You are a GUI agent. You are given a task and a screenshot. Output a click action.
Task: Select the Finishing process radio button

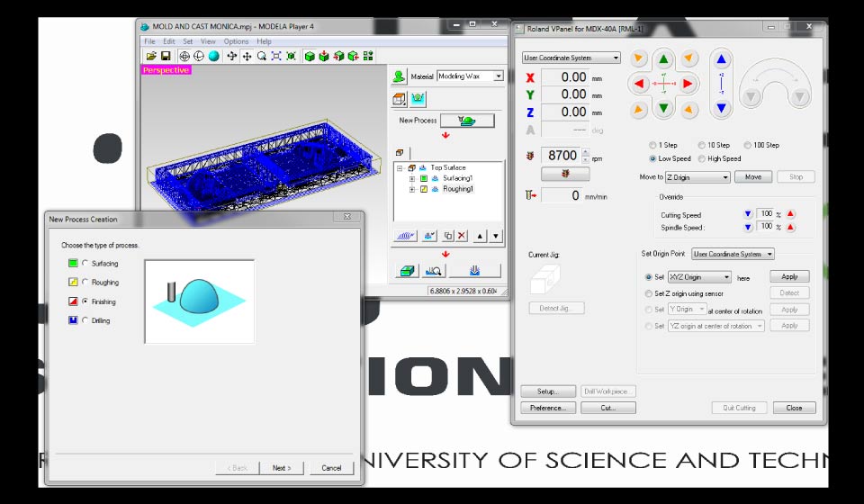point(85,301)
